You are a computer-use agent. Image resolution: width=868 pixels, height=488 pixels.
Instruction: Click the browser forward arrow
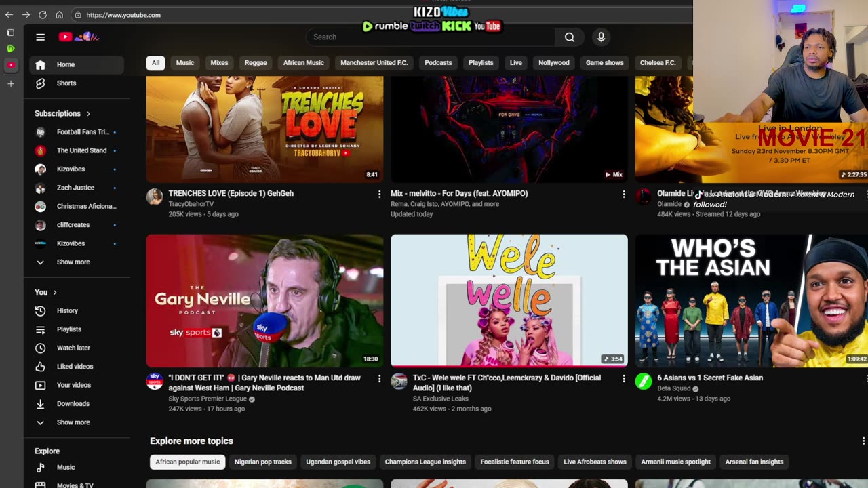(x=26, y=15)
